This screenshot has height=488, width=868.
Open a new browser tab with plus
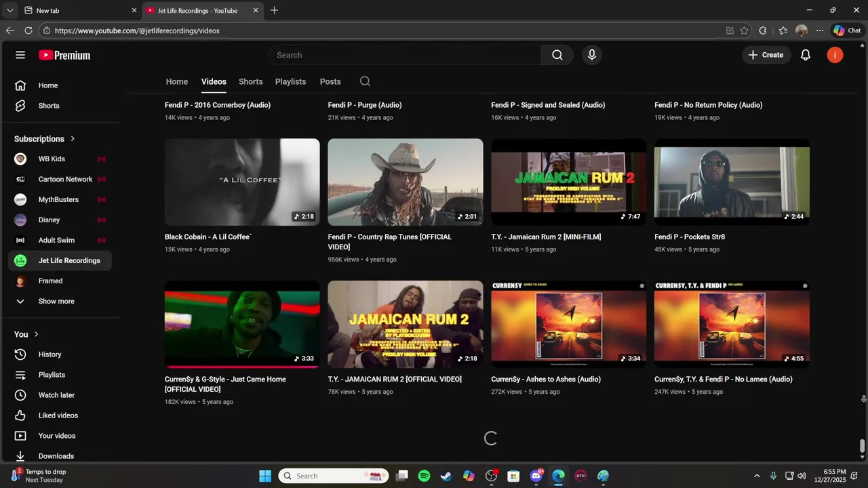(274, 10)
